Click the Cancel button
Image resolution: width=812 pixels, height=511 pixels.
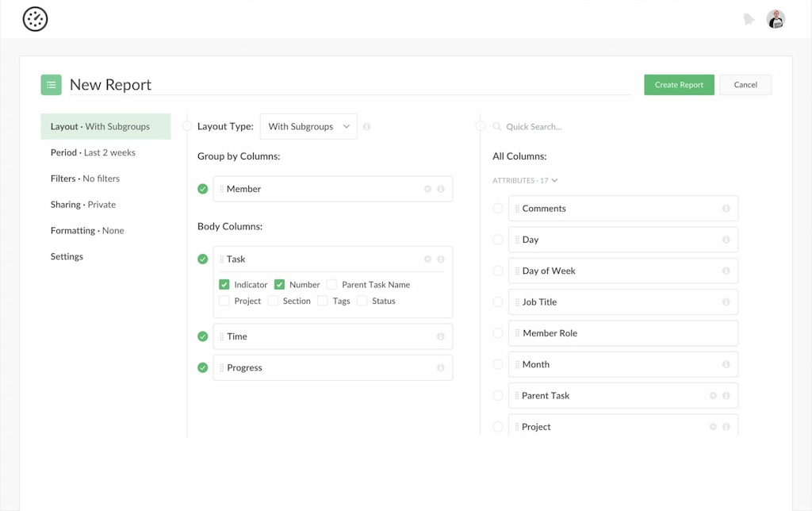pos(745,84)
